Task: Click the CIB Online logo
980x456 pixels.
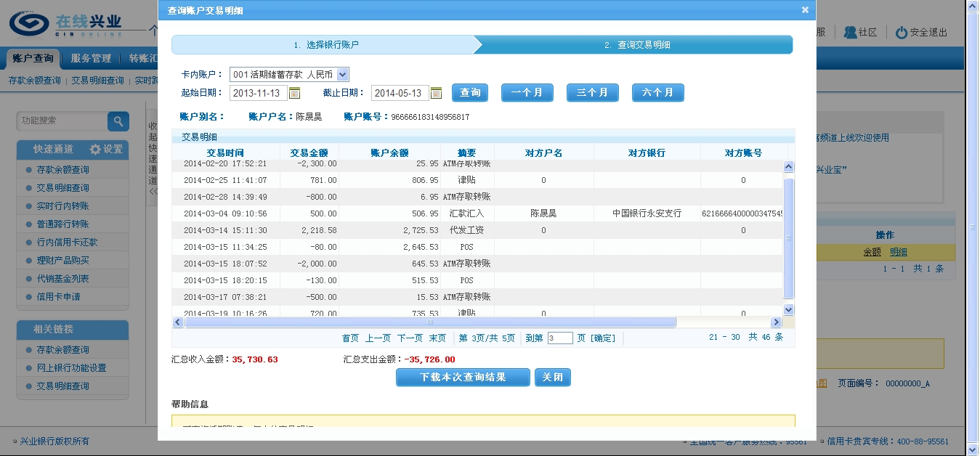Action: 65,24
